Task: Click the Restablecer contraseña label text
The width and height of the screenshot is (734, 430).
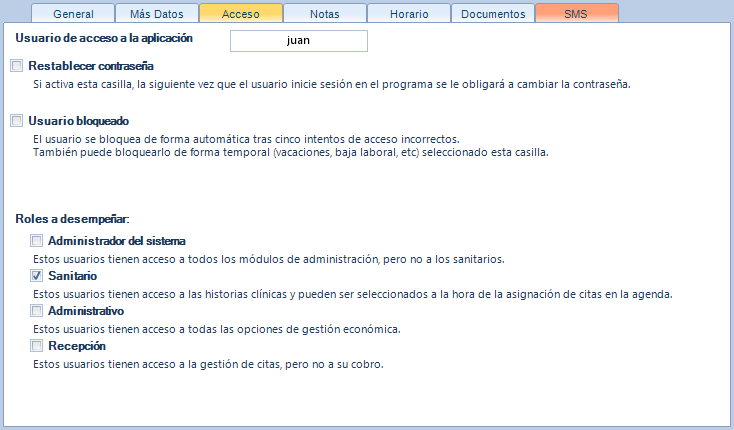Action: click(x=90, y=66)
